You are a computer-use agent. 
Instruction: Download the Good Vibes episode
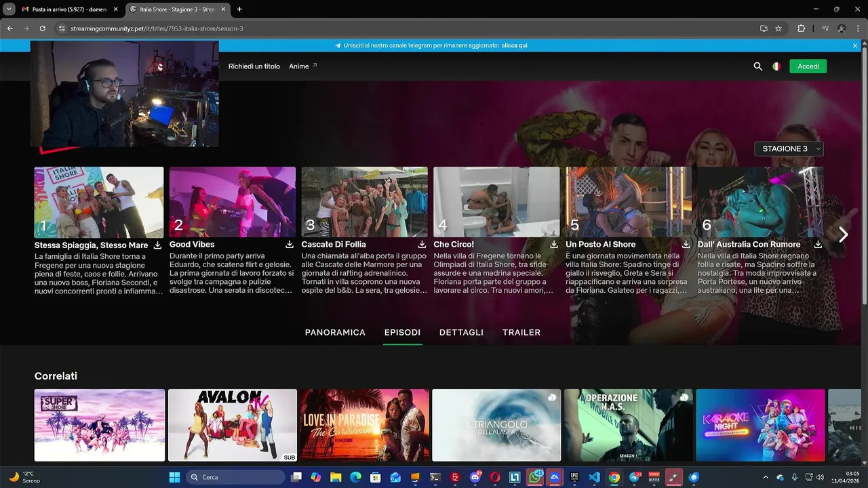pos(290,245)
